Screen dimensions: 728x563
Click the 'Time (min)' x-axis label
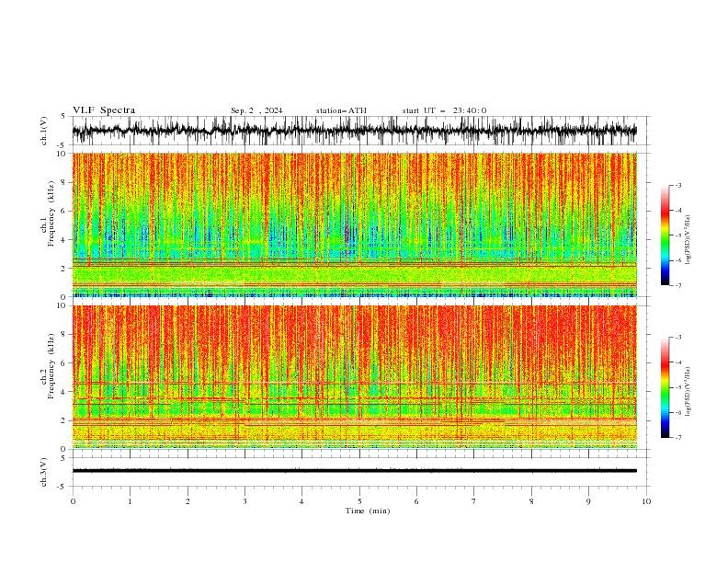[368, 511]
